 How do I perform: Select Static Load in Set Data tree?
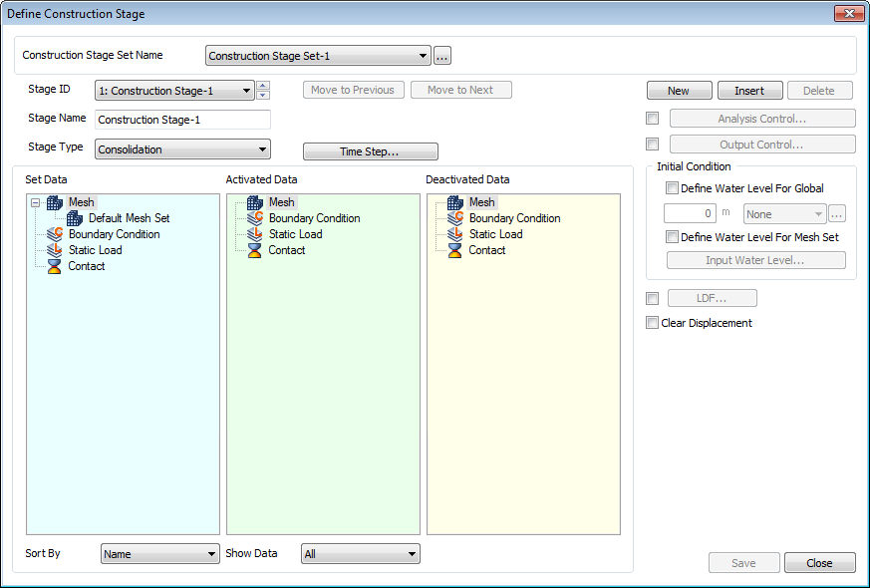(x=95, y=250)
